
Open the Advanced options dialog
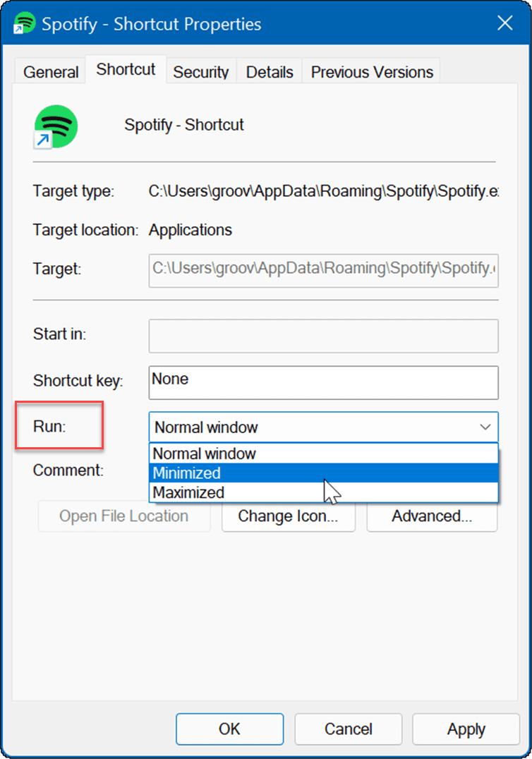(431, 516)
